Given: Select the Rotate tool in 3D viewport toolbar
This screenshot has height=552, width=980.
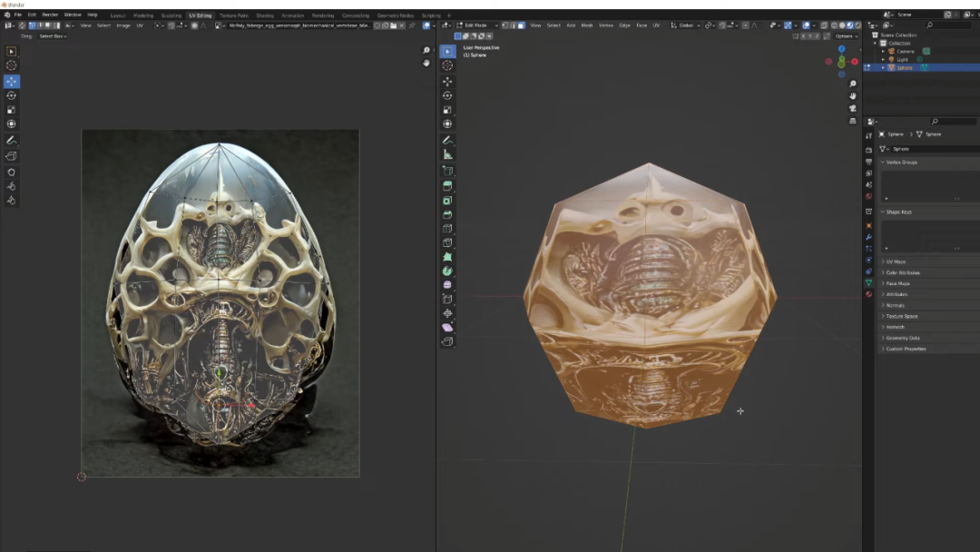Looking at the screenshot, I should click(447, 95).
